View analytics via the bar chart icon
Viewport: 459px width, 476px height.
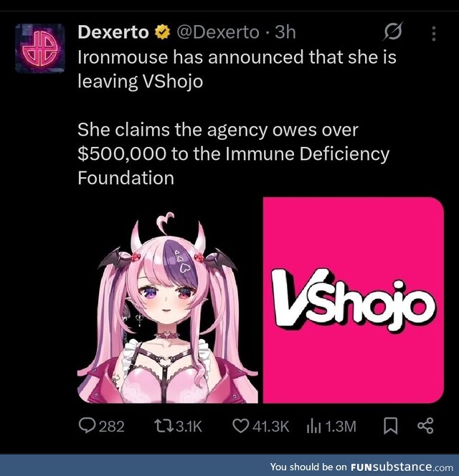pyautogui.click(x=314, y=426)
